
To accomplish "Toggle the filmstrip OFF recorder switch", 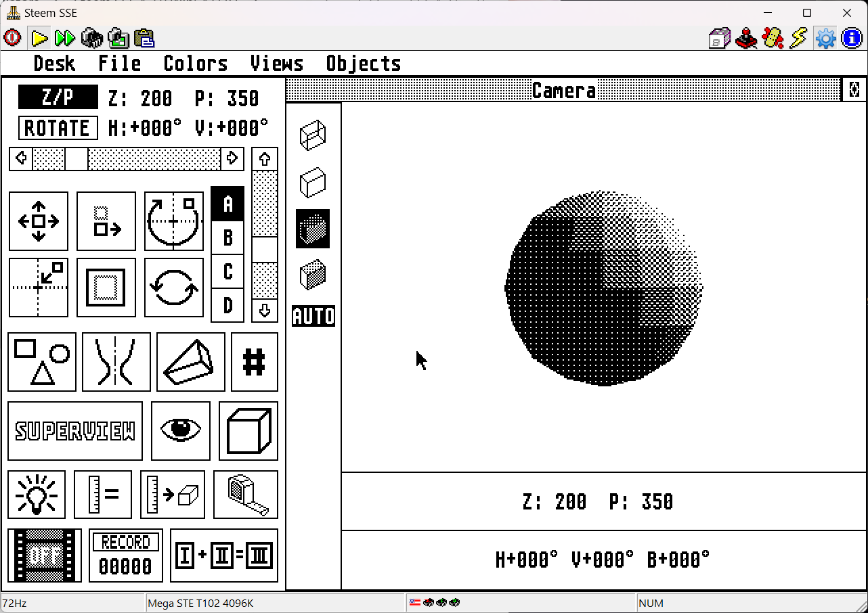I will [x=44, y=555].
